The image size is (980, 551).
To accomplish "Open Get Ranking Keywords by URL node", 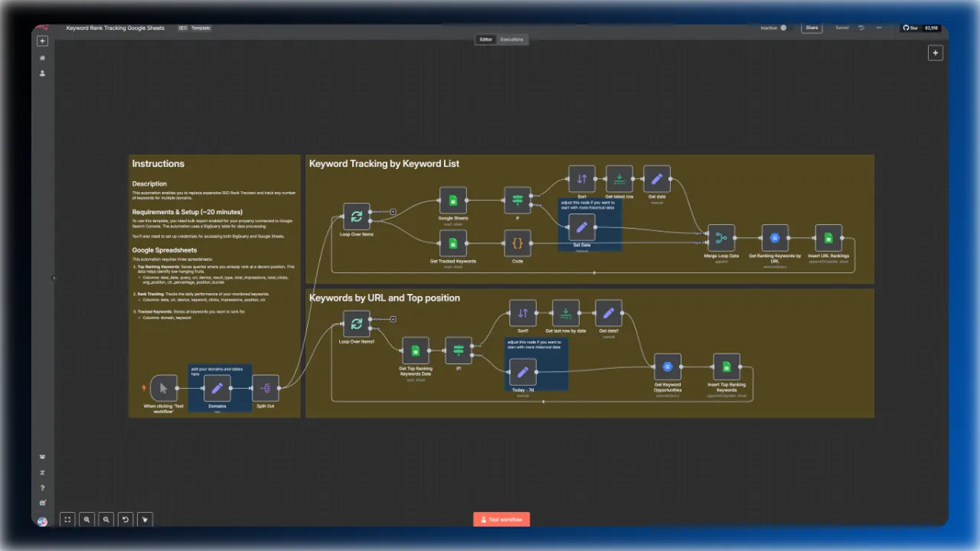I will [775, 238].
